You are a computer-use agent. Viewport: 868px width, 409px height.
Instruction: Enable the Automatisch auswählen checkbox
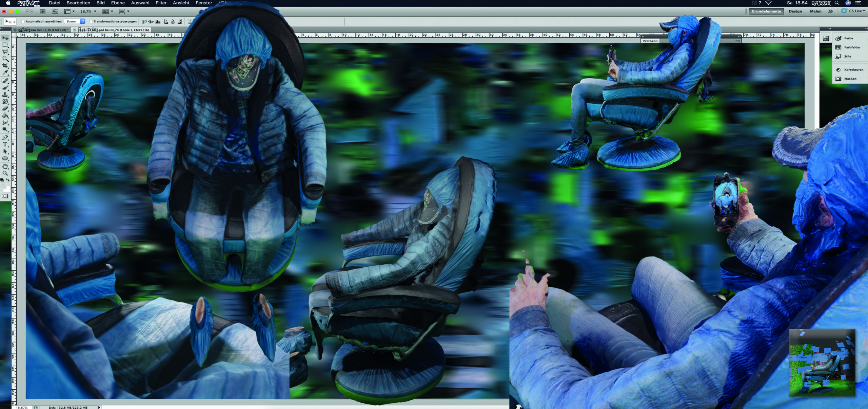(x=23, y=21)
